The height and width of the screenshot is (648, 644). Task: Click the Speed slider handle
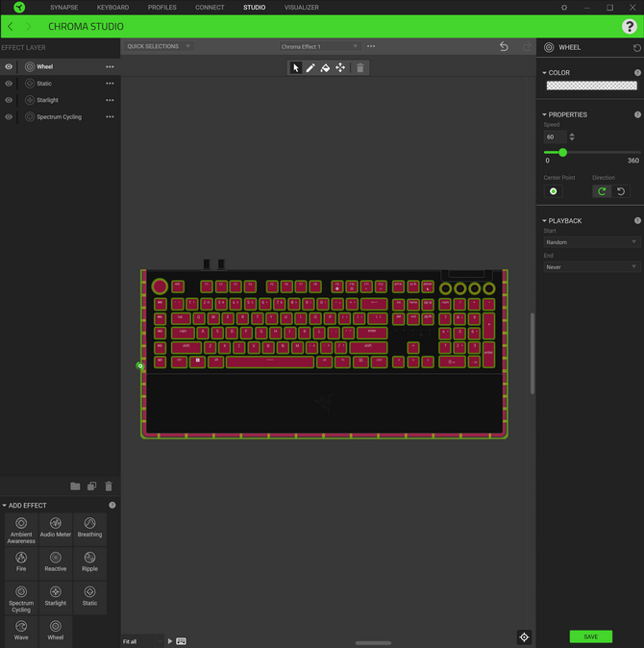(562, 153)
